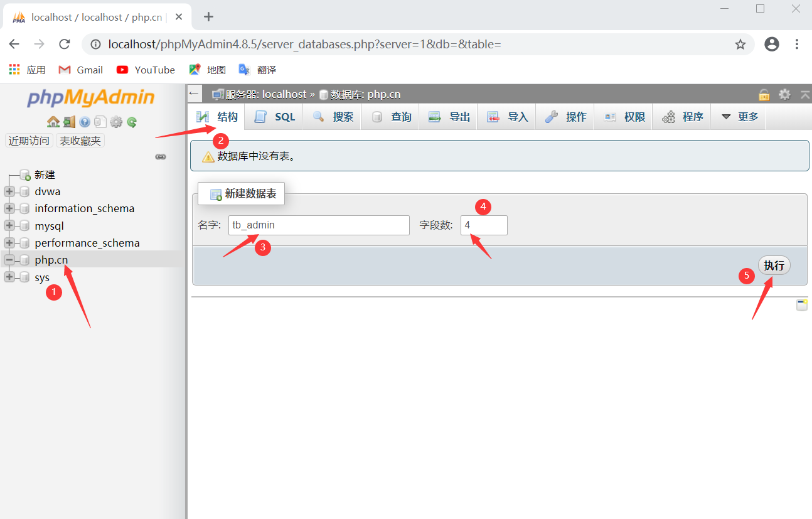Collapse the php.cn database node

(x=9, y=259)
